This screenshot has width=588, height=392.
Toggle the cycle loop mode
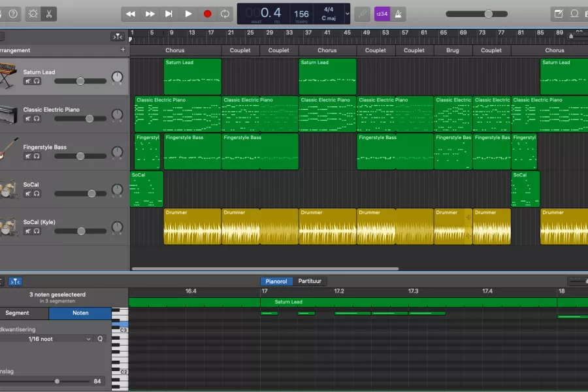(225, 14)
